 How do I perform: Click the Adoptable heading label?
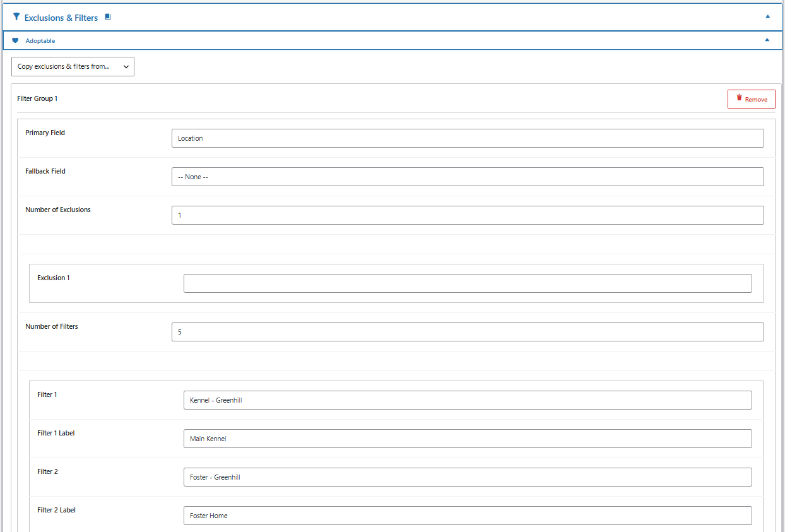40,41
